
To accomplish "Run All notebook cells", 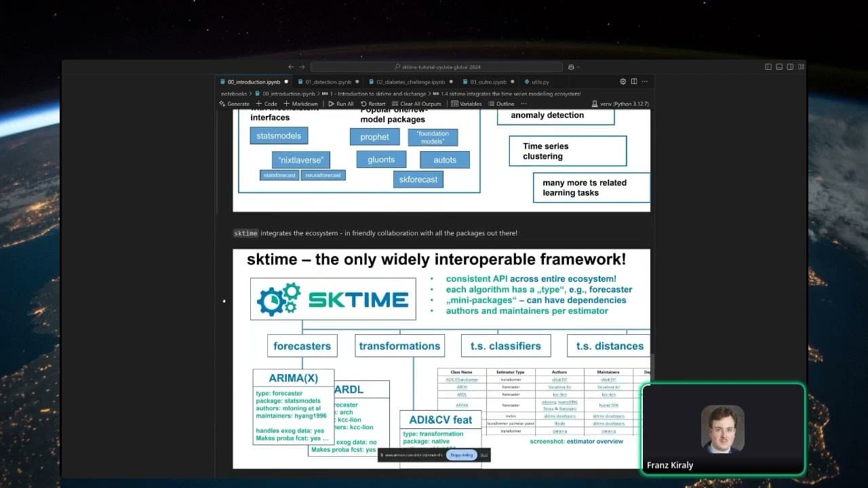I will coord(341,104).
